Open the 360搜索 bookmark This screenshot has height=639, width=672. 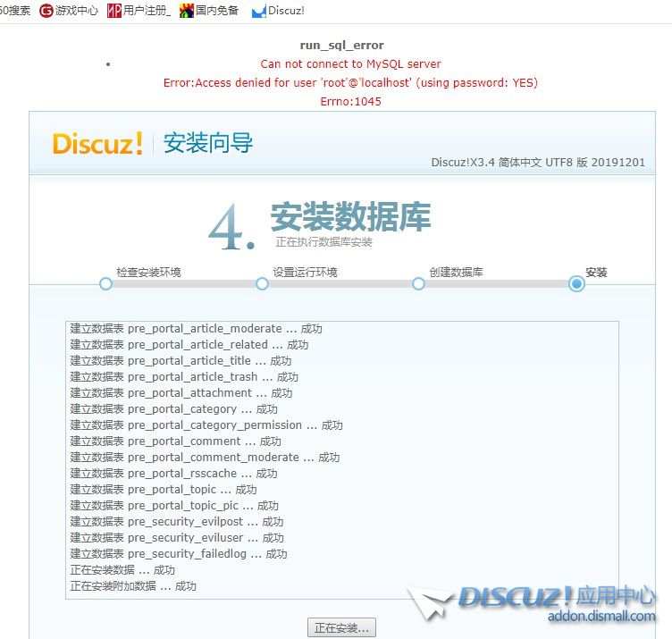(x=15, y=11)
